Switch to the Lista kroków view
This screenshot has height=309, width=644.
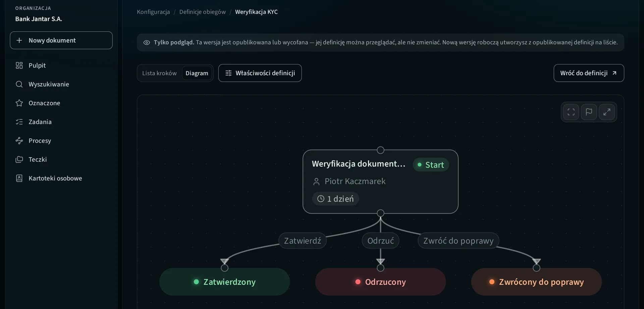pyautogui.click(x=159, y=73)
